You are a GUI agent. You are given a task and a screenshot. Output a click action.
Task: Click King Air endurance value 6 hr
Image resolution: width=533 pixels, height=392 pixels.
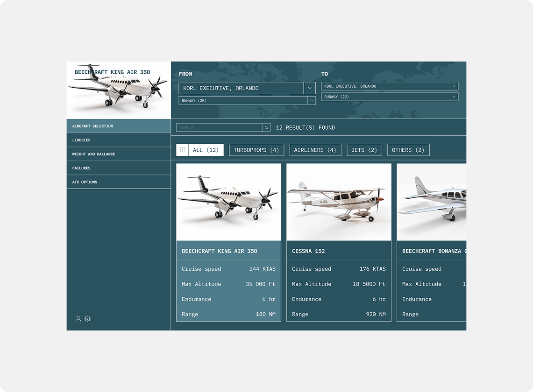(269, 299)
